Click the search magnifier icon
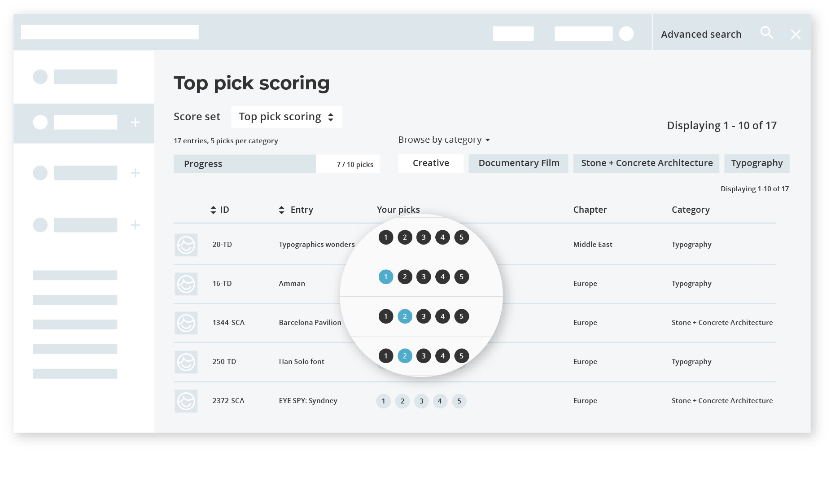 [x=766, y=33]
